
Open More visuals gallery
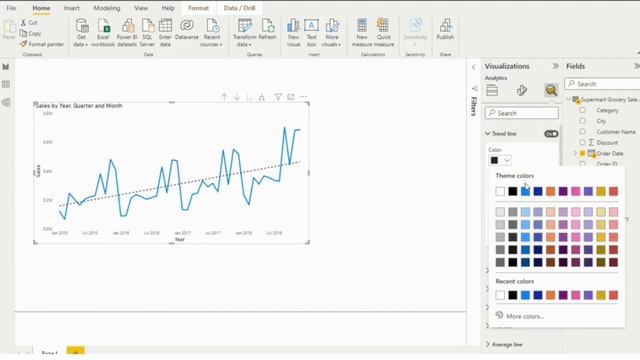coord(331,33)
